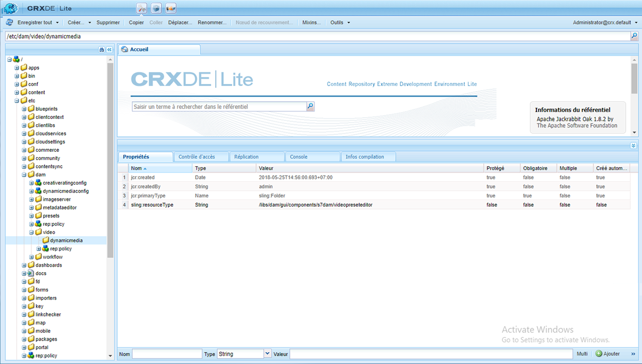Click the double-arrow icon right of Ajouter
This screenshot has height=364, width=642.
pos(633,354)
